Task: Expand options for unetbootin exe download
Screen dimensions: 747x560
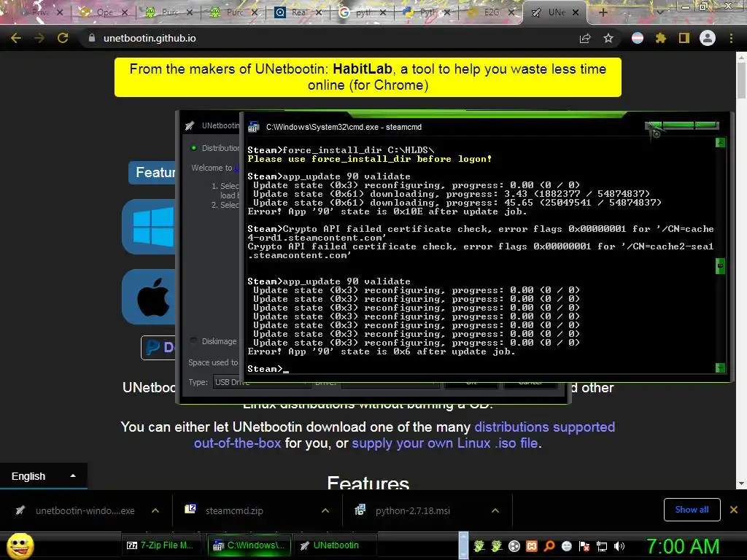Action: pos(155,510)
